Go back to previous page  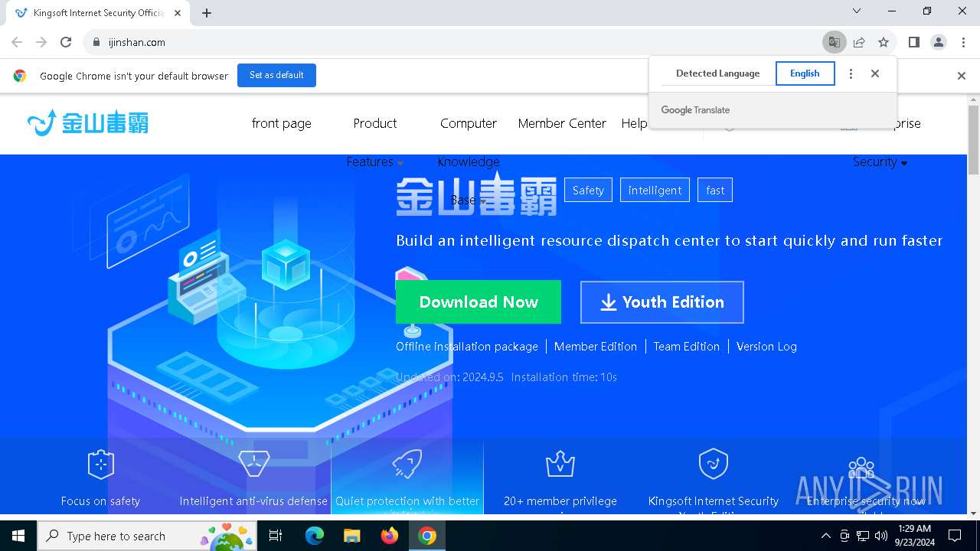17,42
